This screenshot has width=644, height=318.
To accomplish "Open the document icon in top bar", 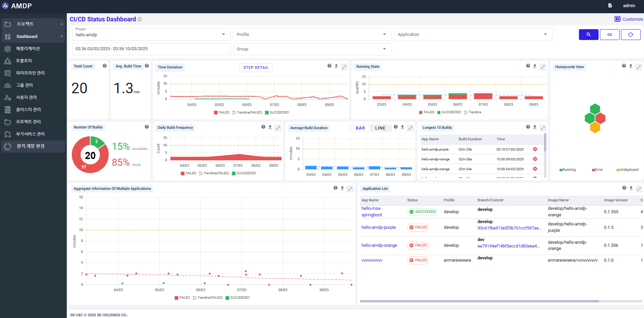I will click(x=610, y=5).
